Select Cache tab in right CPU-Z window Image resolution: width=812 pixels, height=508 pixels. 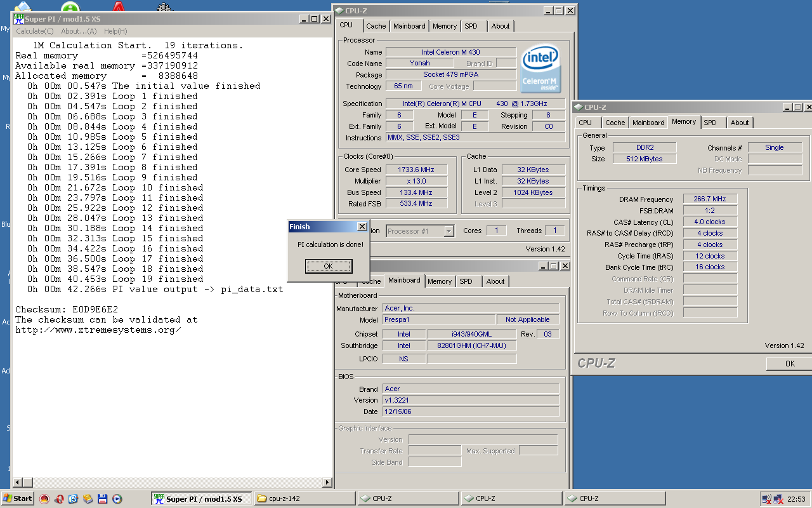pos(615,123)
